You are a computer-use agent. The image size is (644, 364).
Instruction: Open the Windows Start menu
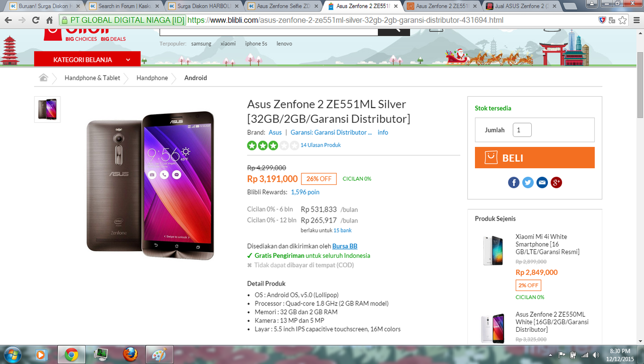coord(12,354)
